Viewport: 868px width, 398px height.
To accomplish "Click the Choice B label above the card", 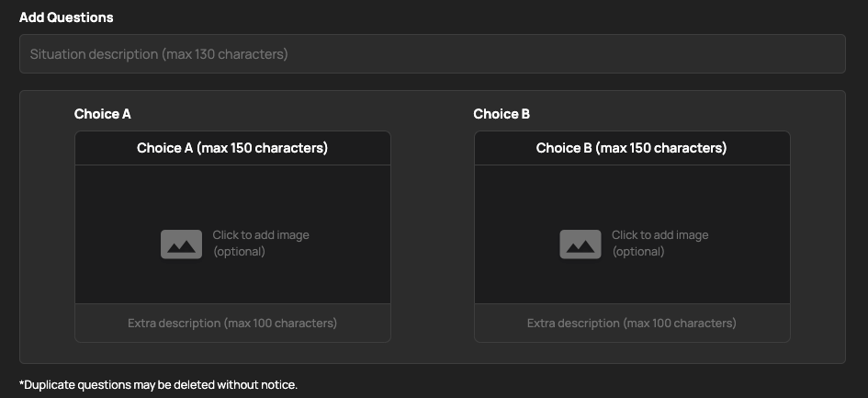I will click(502, 114).
